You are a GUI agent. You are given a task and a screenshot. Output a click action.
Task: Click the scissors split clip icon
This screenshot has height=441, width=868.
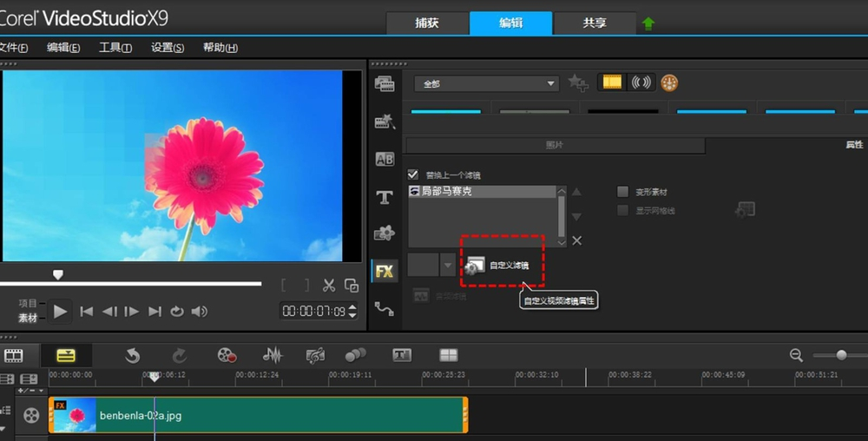(x=329, y=285)
